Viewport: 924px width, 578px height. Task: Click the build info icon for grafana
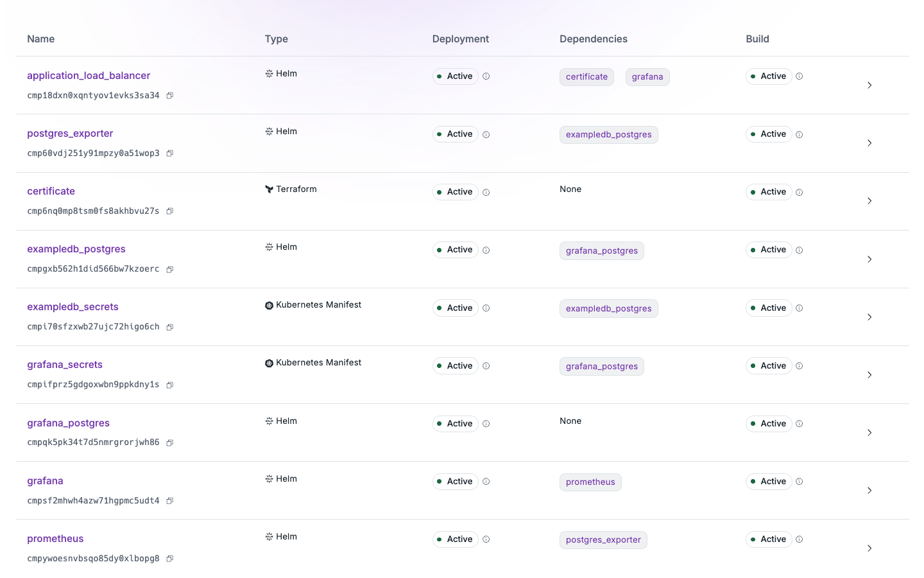[799, 481]
